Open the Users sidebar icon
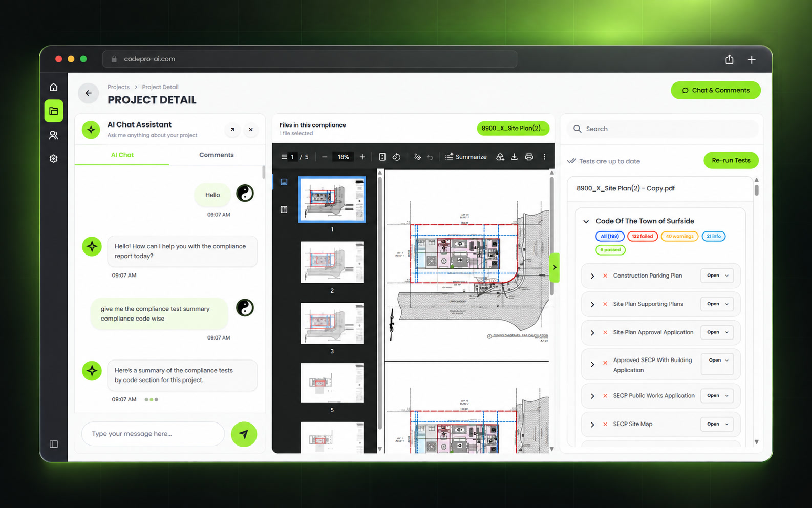The width and height of the screenshot is (812, 508). pos(53,135)
